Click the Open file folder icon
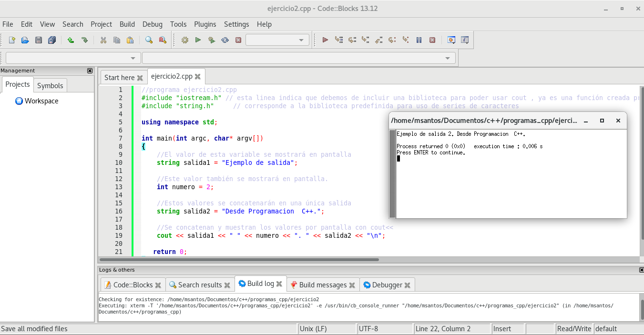 coord(25,40)
